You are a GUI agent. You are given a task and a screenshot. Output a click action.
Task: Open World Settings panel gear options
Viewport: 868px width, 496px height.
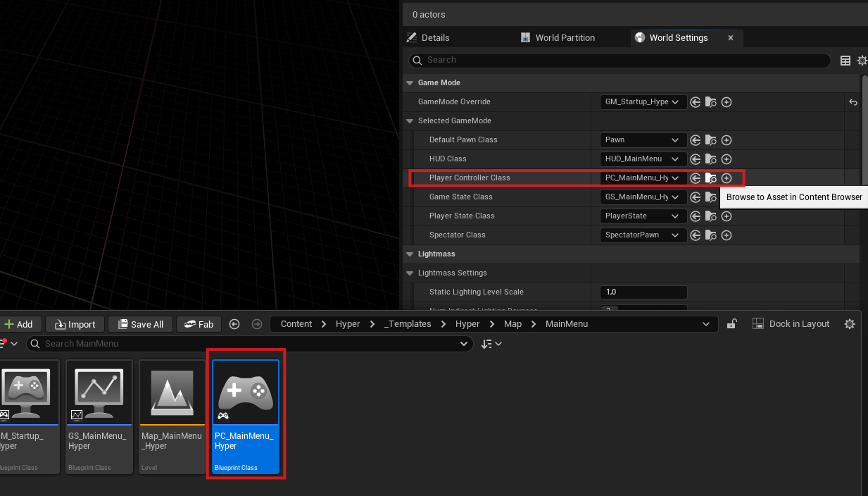862,61
